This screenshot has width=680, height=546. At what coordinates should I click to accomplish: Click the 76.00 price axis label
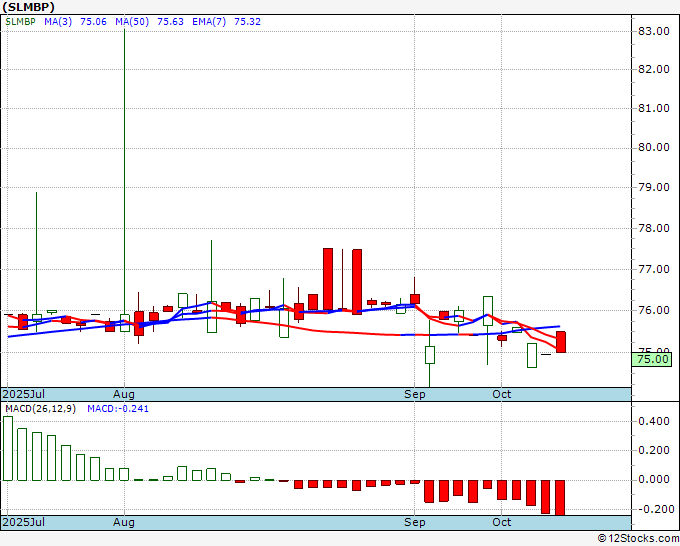[654, 311]
